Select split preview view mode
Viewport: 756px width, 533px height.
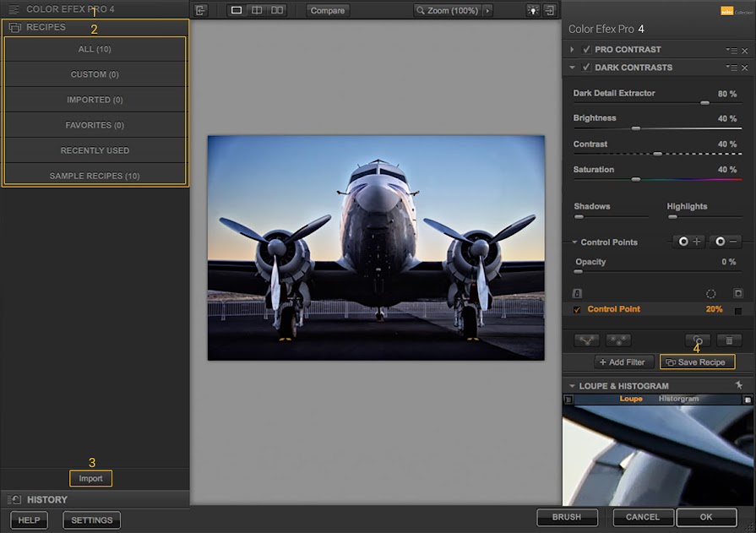click(257, 10)
